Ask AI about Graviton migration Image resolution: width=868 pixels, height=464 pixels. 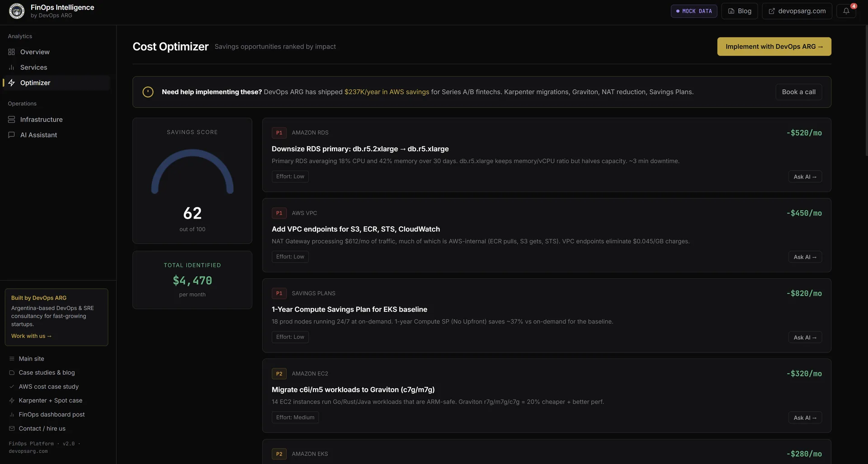click(x=805, y=418)
